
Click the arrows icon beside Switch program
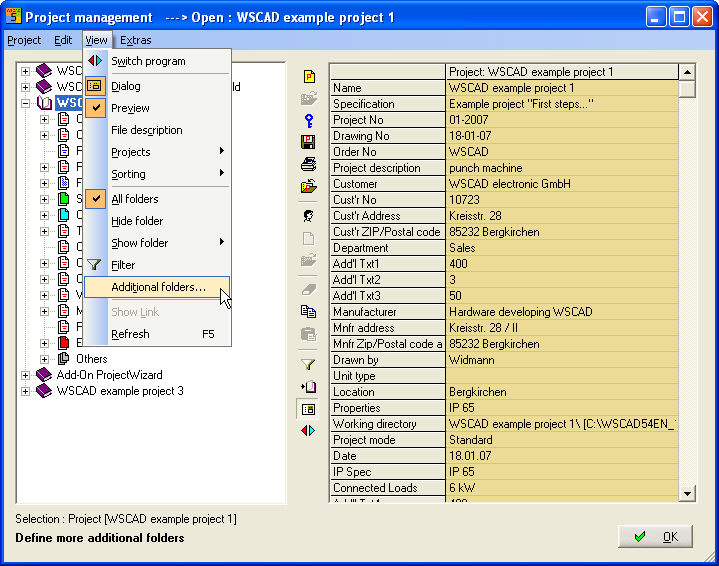[x=95, y=61]
